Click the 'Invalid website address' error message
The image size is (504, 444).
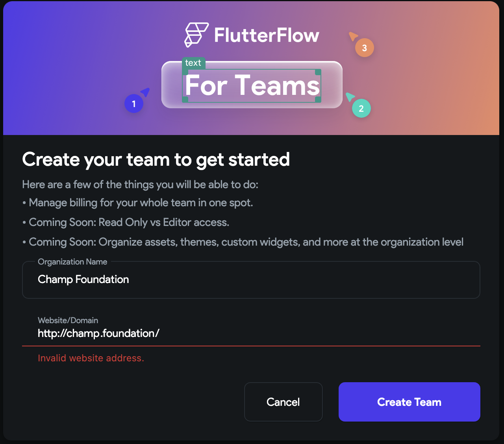click(91, 358)
